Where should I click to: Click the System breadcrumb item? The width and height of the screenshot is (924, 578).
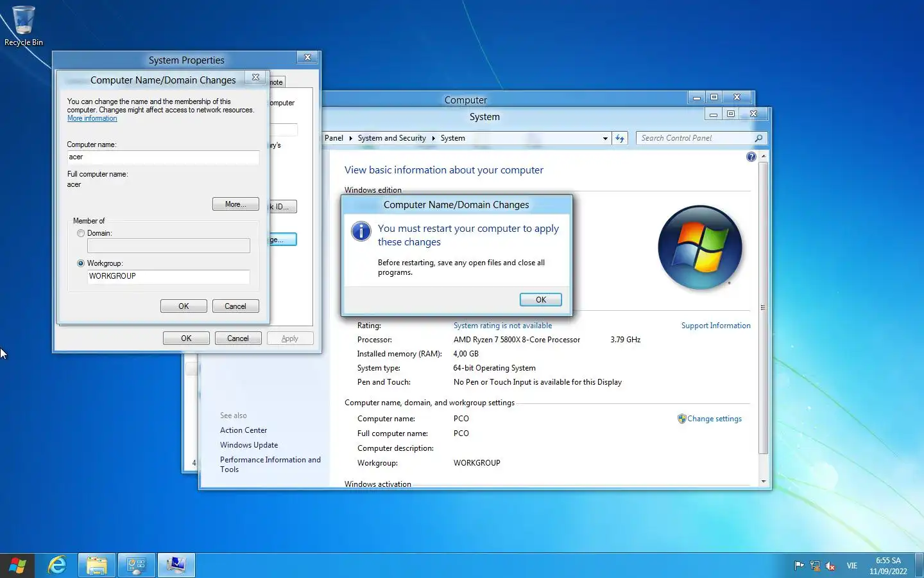pyautogui.click(x=452, y=138)
